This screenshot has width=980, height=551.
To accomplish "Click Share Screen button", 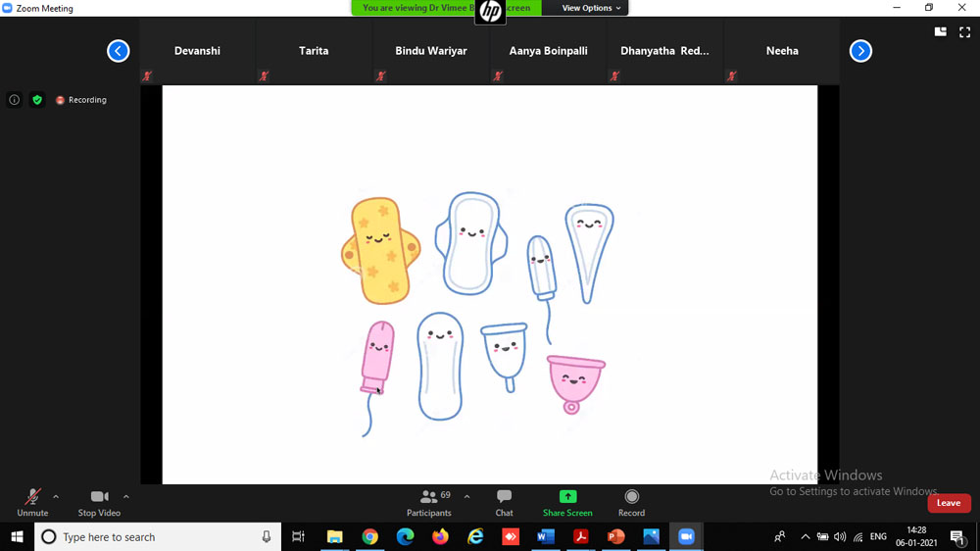I will tap(567, 503).
